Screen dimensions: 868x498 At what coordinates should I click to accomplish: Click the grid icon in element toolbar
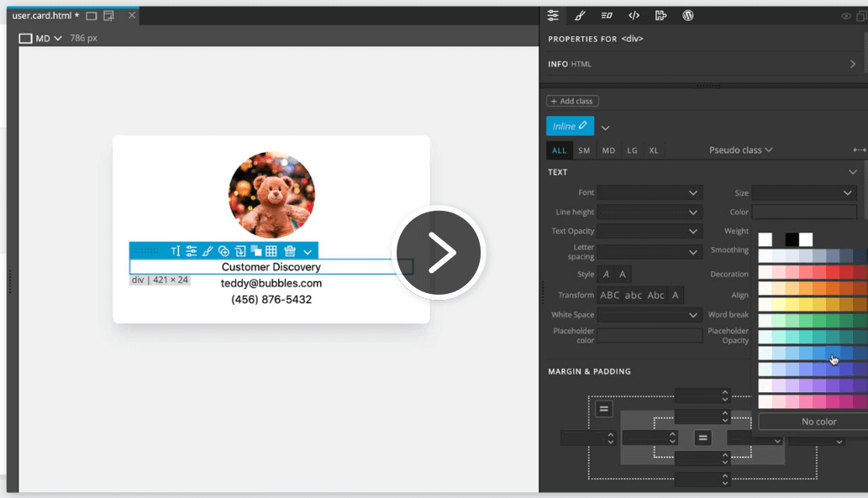pos(271,251)
